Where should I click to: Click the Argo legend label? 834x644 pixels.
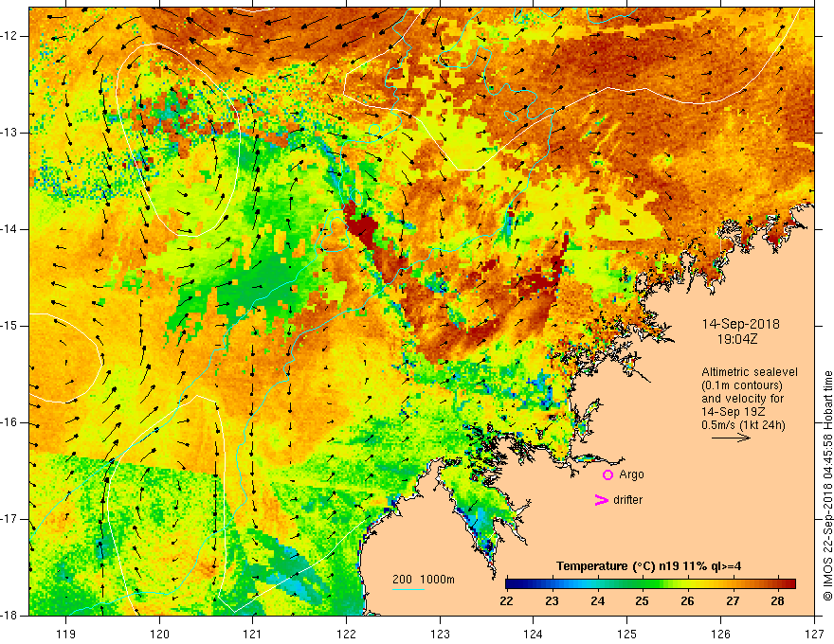(631, 474)
